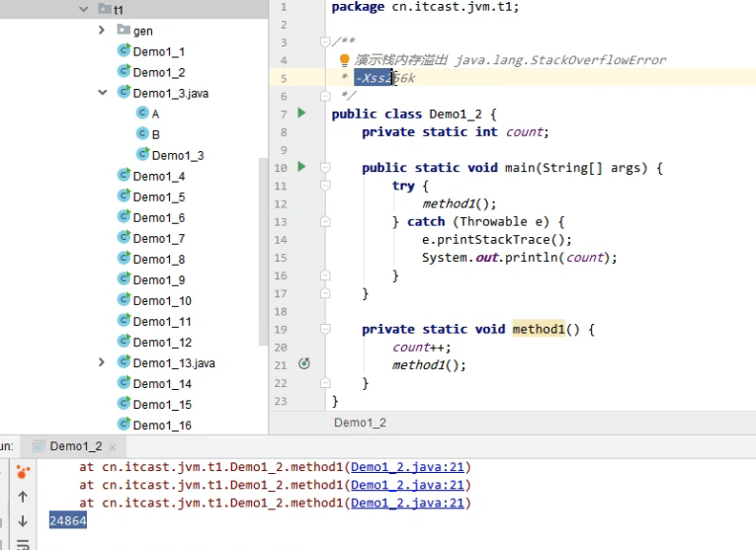Open Demo1_16 in the project tree
Viewport: 756px width, 550px height.
click(162, 425)
